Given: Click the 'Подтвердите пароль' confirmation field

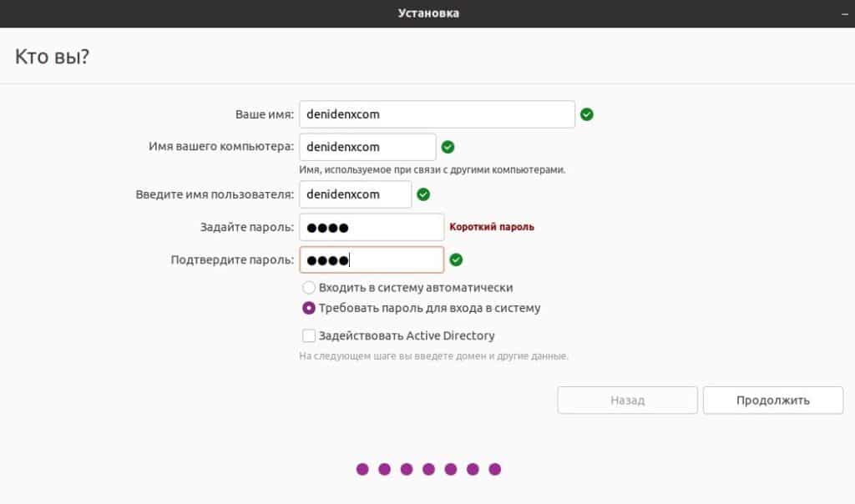Looking at the screenshot, I should click(x=372, y=260).
